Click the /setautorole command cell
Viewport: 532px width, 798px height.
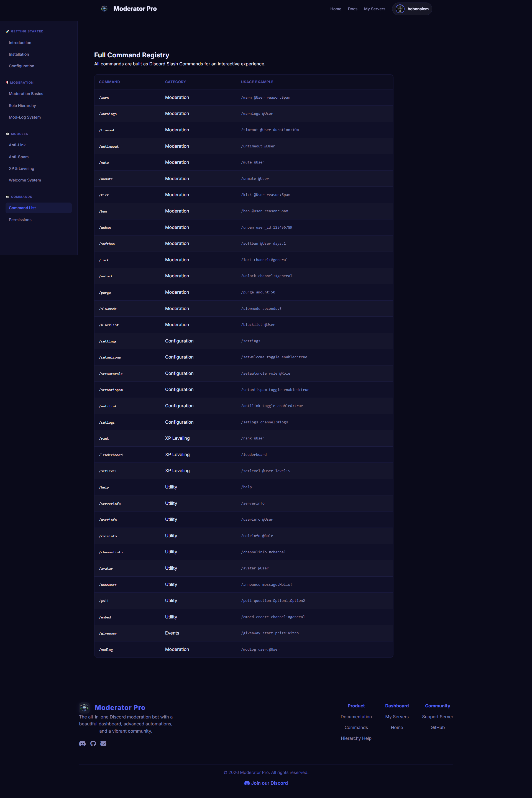point(111,374)
